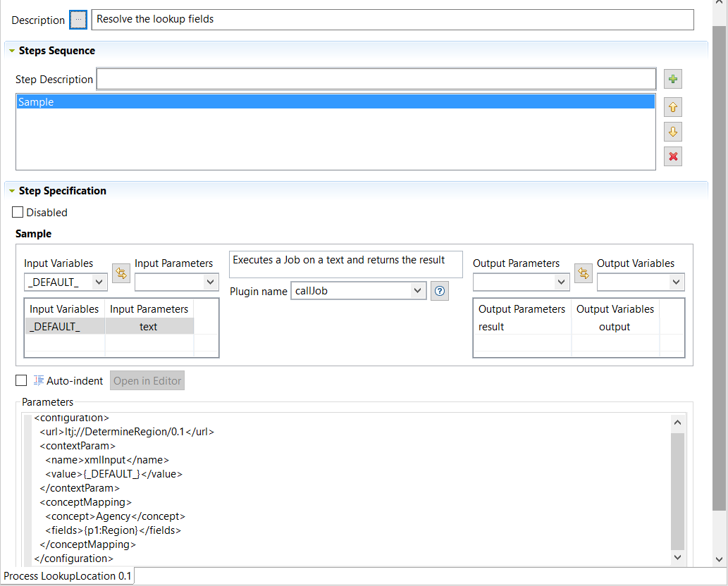Select the Process LookupLocation 0.1 tab
This screenshot has height=586, width=728.
[x=68, y=576]
